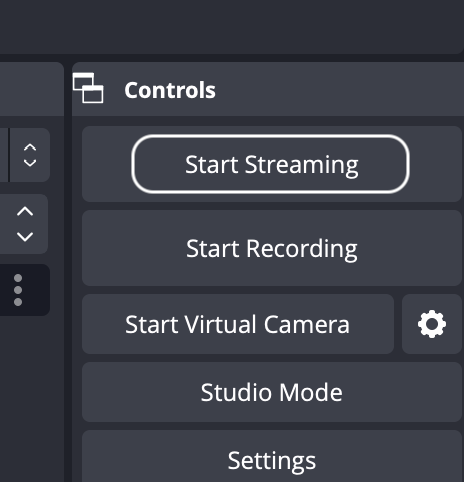Open virtual camera settings via gear icon
The width and height of the screenshot is (464, 482).
[432, 324]
